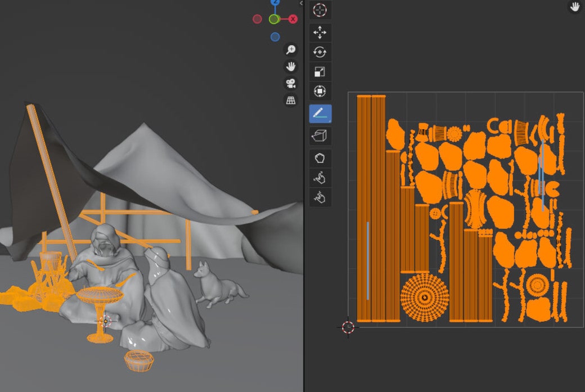
Task: Click the green axis handle in the navigation gizmo
Action: (x=274, y=19)
